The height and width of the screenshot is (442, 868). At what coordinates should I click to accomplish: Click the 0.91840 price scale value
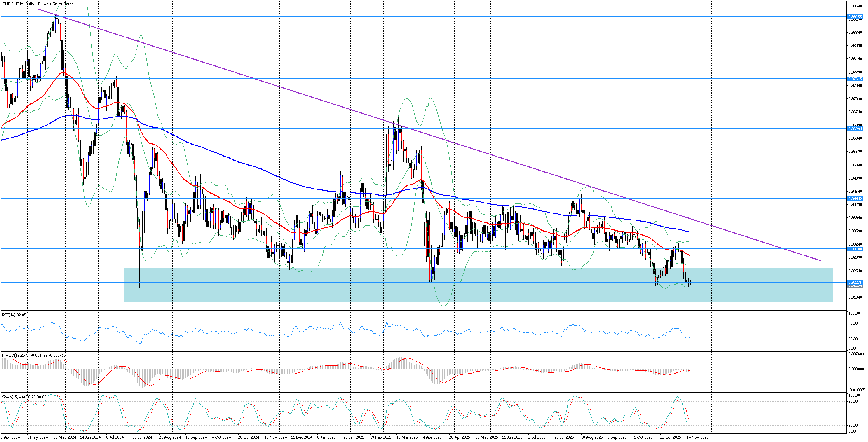tap(855, 297)
